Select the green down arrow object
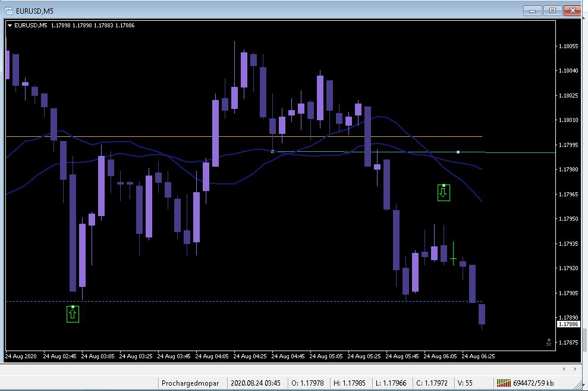The width and height of the screenshot is (588, 391). point(444,192)
